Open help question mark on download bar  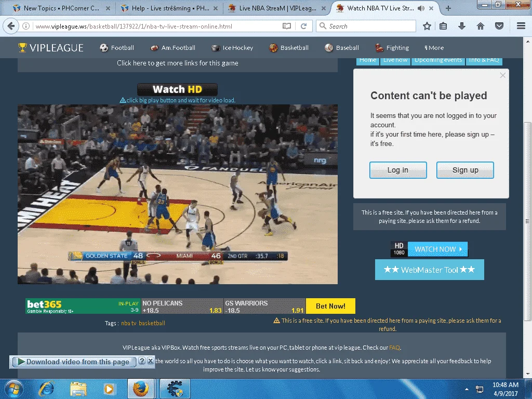pos(142,361)
